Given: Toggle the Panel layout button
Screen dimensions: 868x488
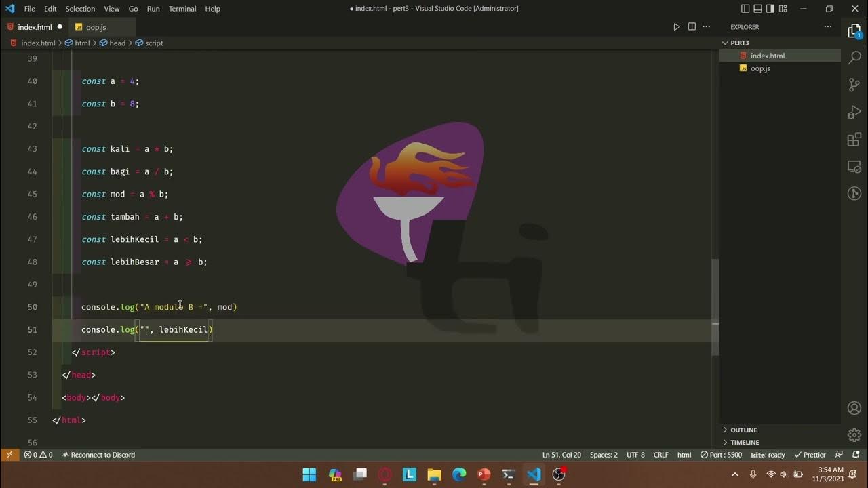Looking at the screenshot, I should pos(759,9).
